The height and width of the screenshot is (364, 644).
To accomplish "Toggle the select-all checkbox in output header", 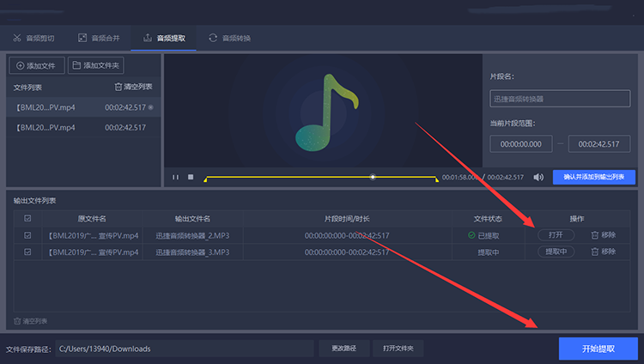I will pyautogui.click(x=27, y=219).
